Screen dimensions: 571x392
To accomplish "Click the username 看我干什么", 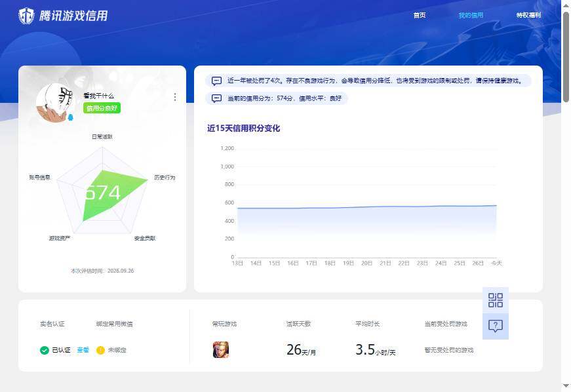I will (x=99, y=96).
